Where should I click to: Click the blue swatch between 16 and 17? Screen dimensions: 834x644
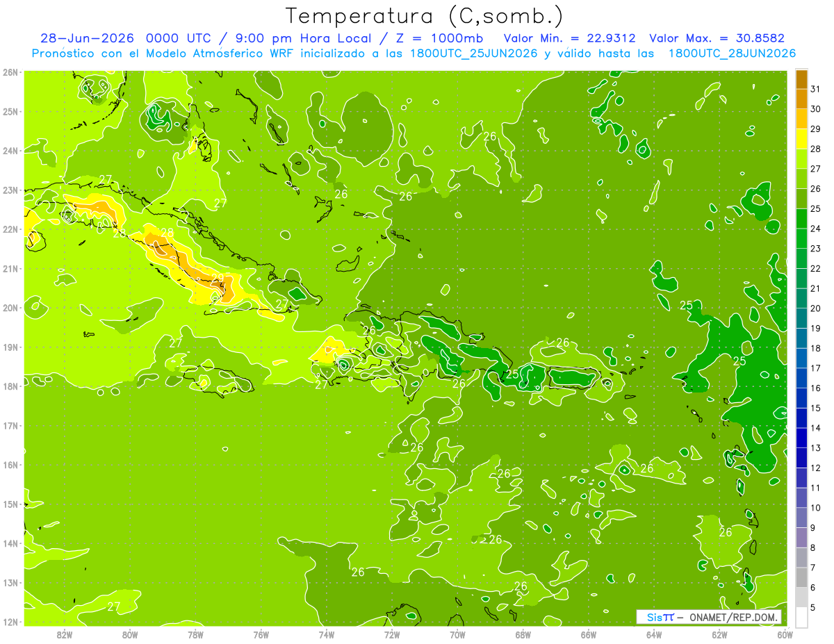point(801,378)
